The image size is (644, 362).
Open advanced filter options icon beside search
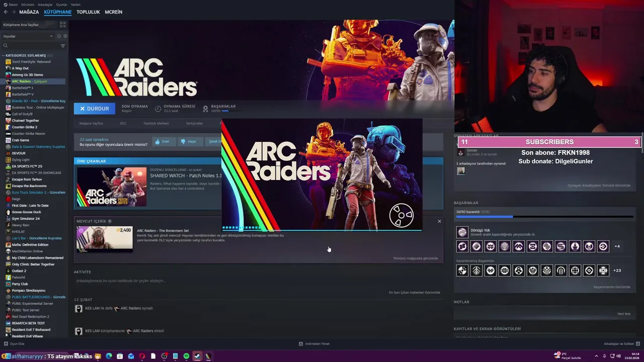coord(63,46)
